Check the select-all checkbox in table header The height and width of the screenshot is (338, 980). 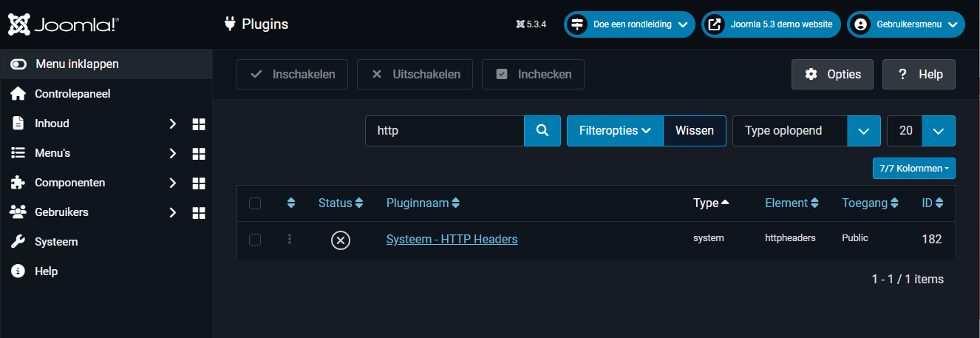tap(255, 203)
